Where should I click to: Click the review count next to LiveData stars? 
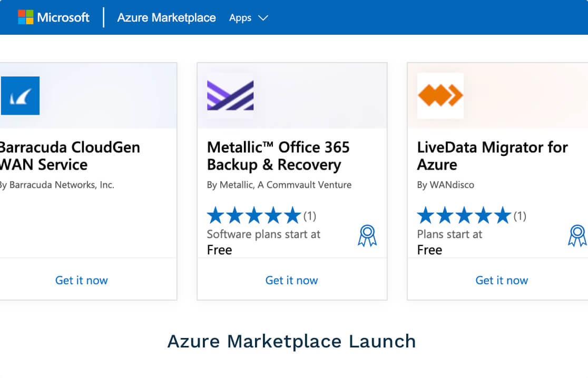coord(520,216)
